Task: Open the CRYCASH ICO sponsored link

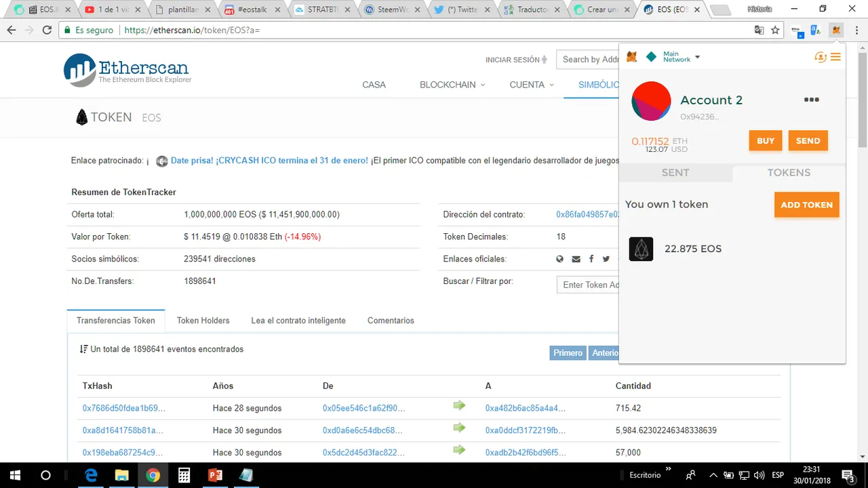Action: pos(269,161)
